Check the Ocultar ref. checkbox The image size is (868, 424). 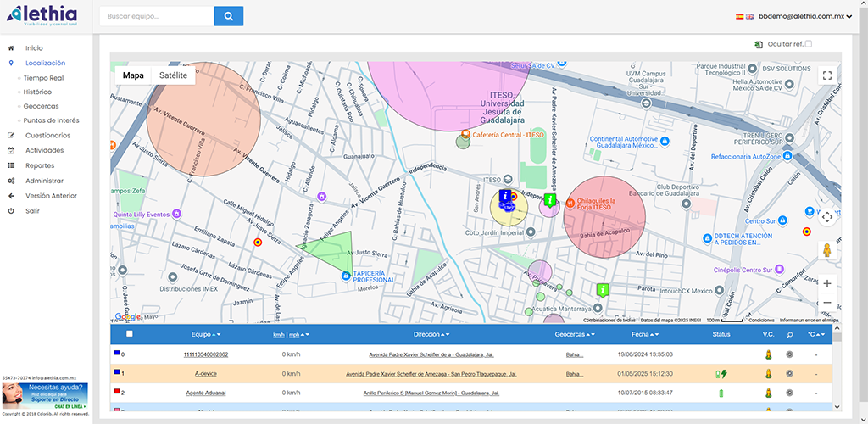[x=808, y=44]
